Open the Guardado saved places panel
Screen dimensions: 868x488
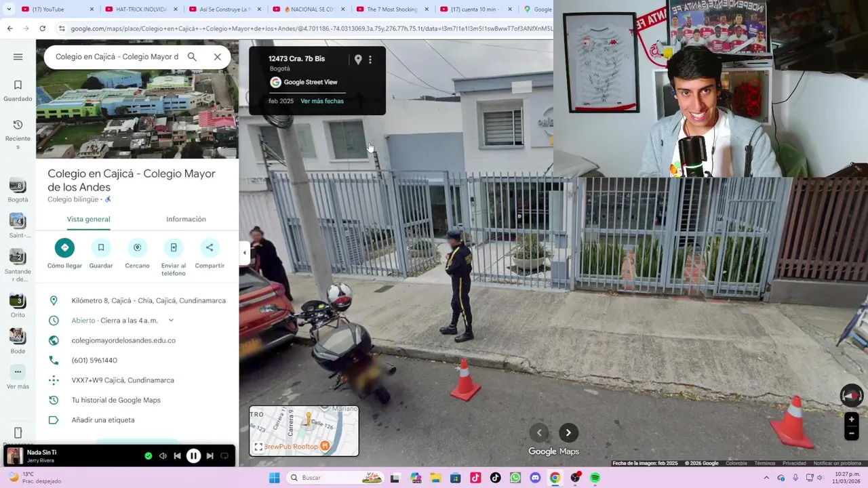pyautogui.click(x=18, y=91)
